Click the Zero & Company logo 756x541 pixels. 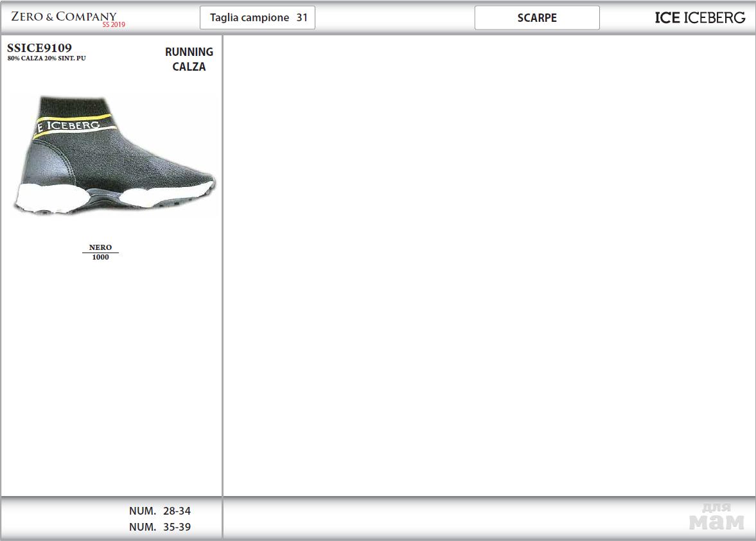point(64,17)
